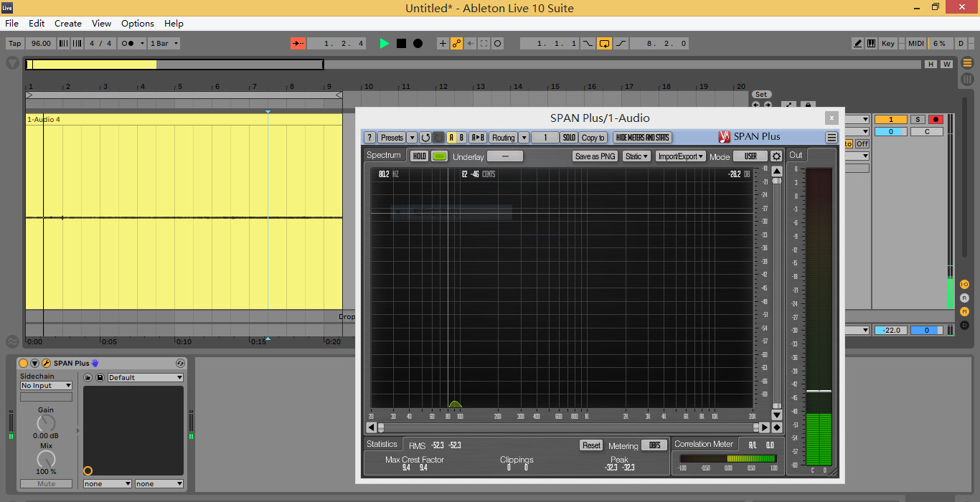Open the File menu
Image resolution: width=980 pixels, height=502 pixels.
[11, 24]
